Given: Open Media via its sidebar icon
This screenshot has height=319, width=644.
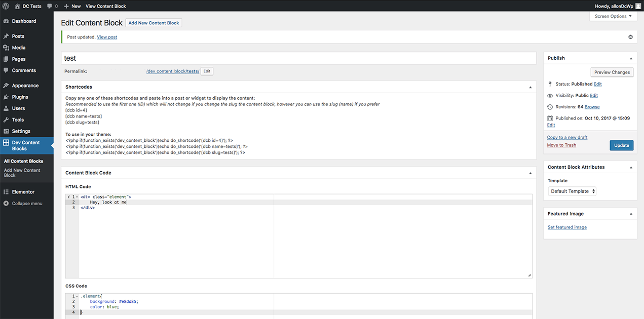Looking at the screenshot, I should coord(6,48).
